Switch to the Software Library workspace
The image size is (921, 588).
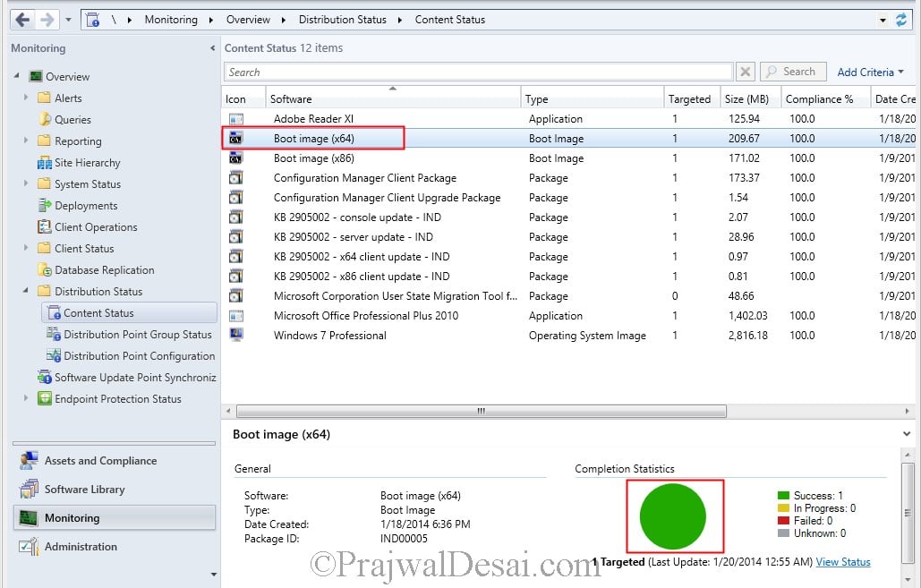(115, 490)
